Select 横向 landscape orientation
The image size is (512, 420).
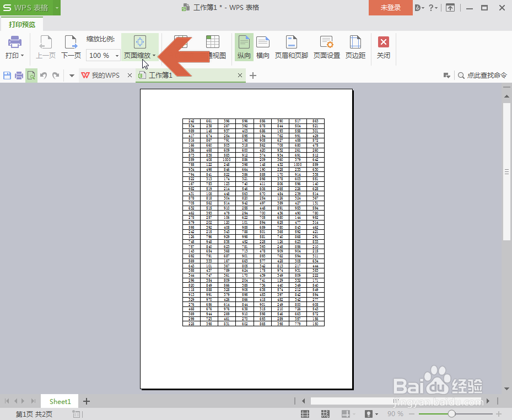pos(262,47)
